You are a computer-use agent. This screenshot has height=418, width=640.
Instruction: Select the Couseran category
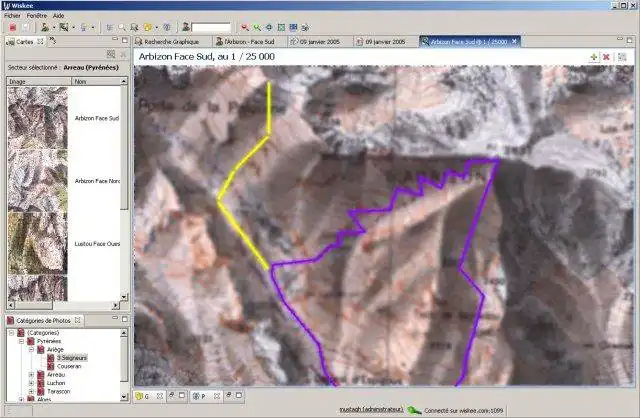click(69, 366)
